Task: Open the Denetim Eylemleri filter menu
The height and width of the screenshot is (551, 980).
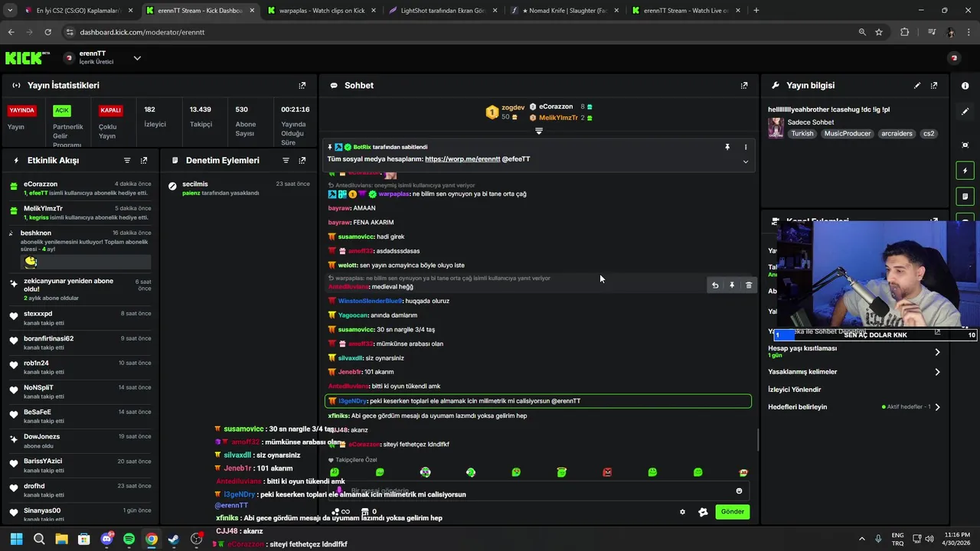Action: [286, 161]
